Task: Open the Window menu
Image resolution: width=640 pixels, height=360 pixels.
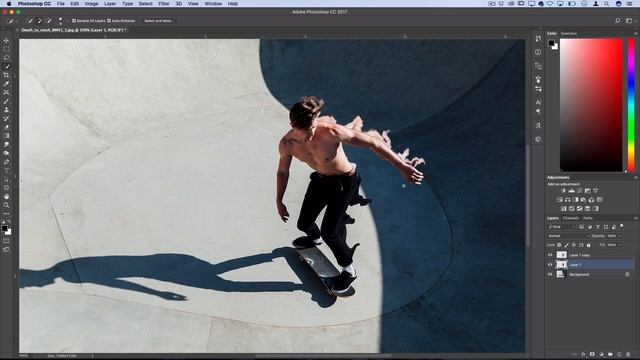Action: [213, 4]
